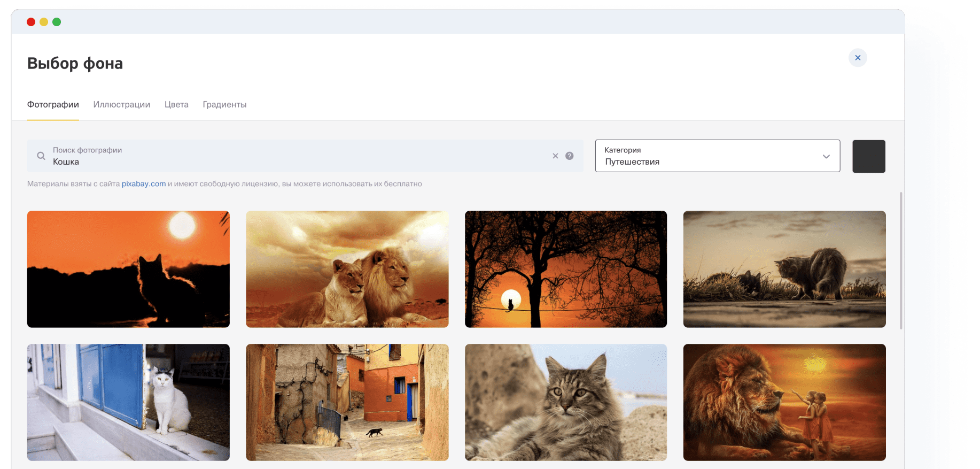Follow the pixabay.com link
Screen dimensions: 980x469
click(x=144, y=184)
